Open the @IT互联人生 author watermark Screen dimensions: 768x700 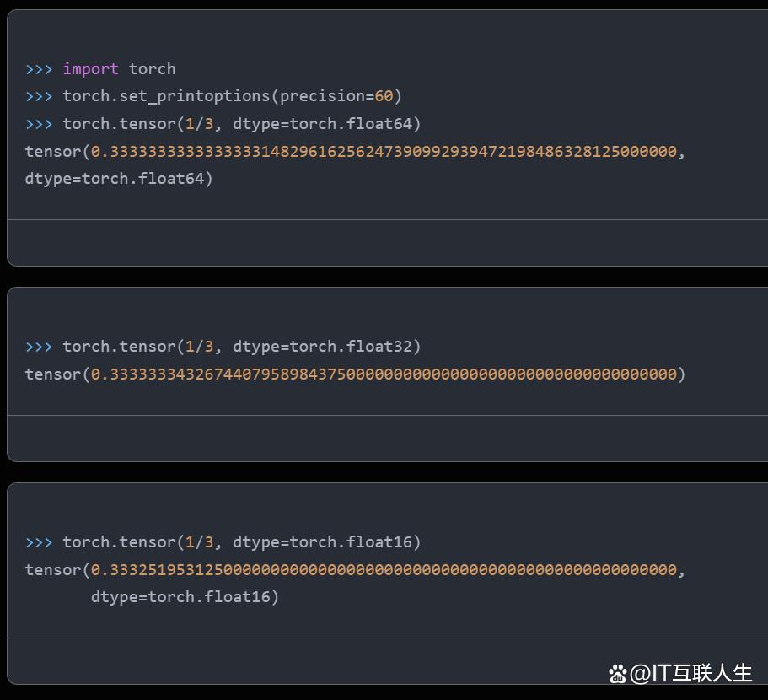point(690,673)
